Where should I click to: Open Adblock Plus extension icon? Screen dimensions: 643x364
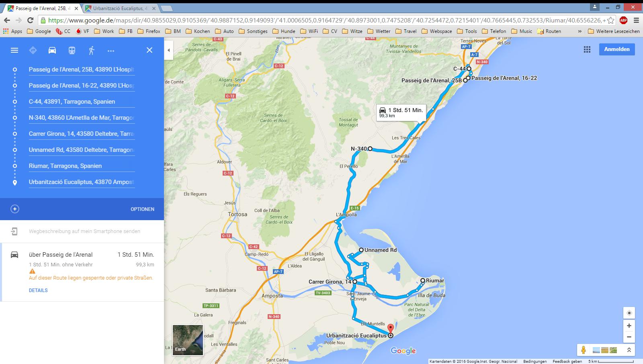point(623,20)
